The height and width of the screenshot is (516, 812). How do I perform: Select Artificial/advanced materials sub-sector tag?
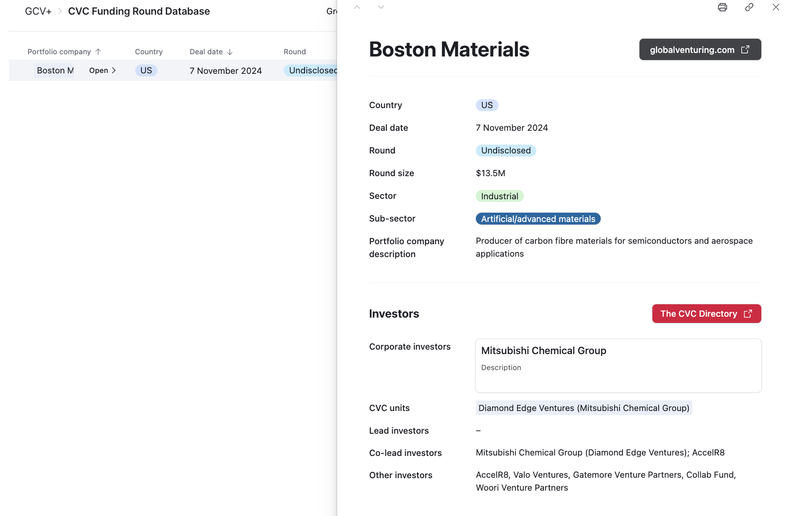538,219
